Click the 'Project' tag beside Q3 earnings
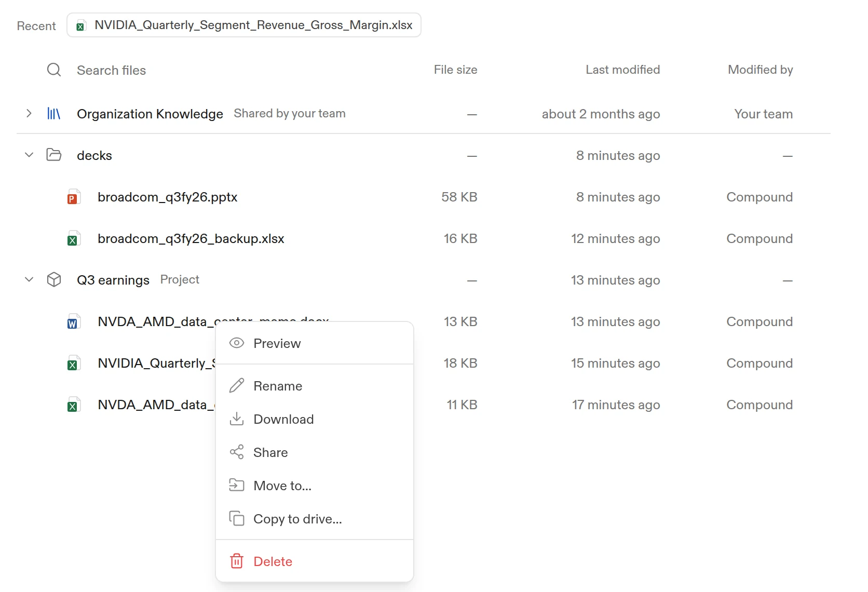 (x=180, y=279)
